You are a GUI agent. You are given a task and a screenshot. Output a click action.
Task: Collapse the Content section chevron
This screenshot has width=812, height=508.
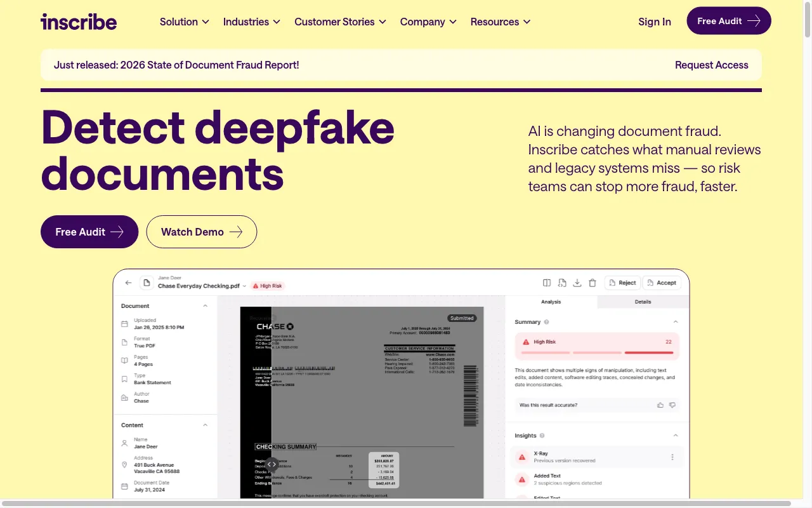205,425
